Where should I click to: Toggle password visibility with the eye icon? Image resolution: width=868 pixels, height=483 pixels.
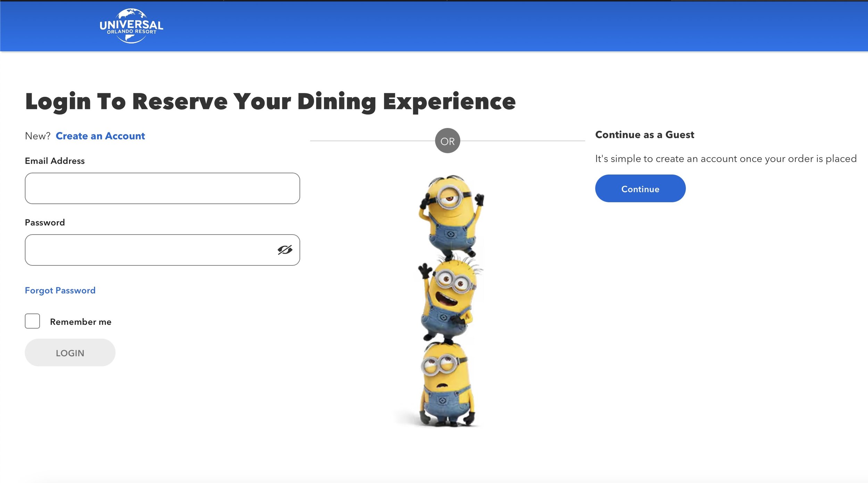coord(285,250)
